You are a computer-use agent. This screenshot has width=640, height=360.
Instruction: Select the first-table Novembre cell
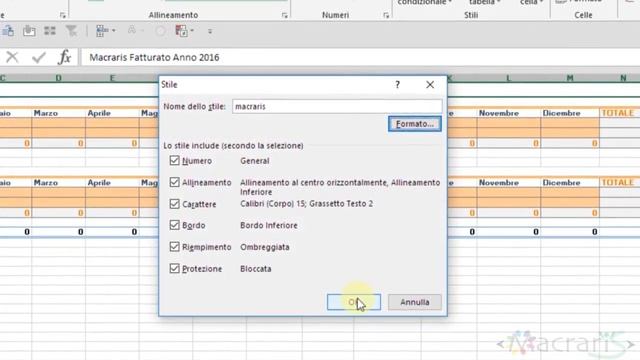509,113
